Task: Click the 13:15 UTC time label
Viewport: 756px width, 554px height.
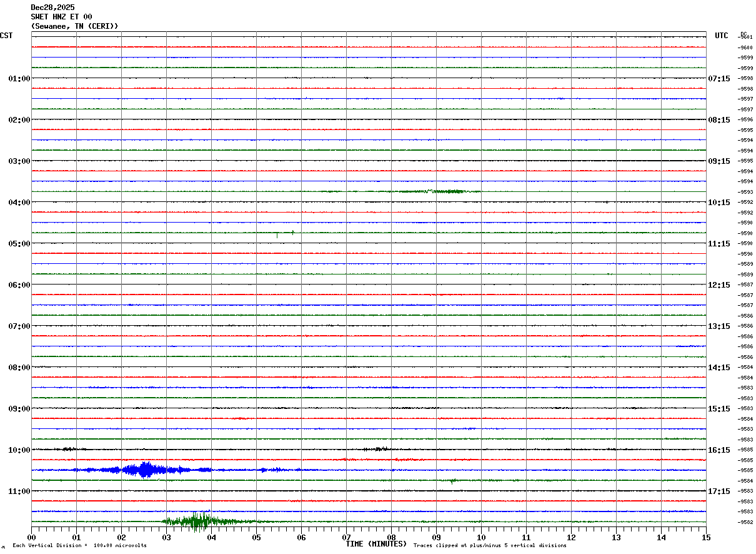Action: [719, 326]
